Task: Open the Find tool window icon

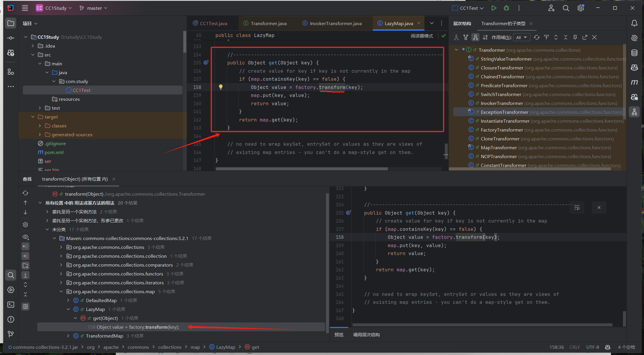Action: 11,275
